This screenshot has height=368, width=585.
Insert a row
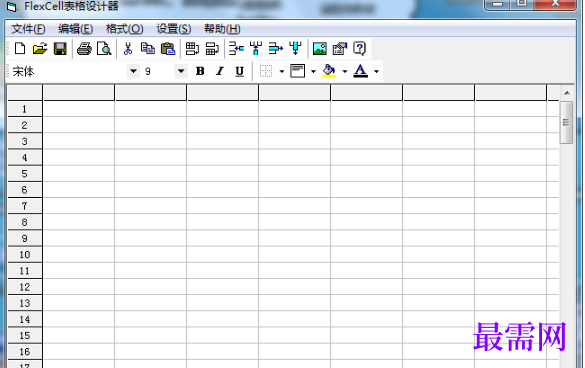[x=236, y=49]
